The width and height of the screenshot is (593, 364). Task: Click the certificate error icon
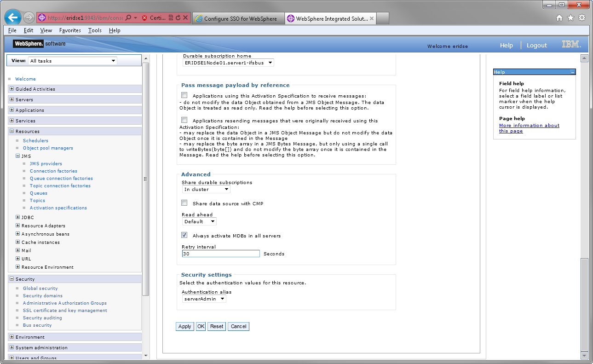pos(144,18)
